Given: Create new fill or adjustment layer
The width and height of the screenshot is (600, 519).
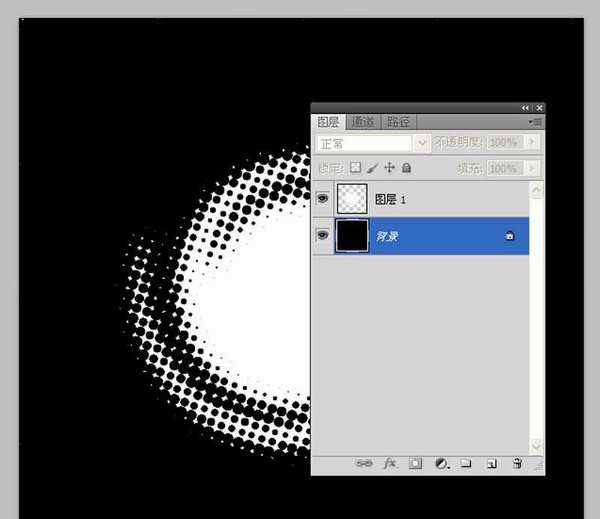Looking at the screenshot, I should click(441, 464).
